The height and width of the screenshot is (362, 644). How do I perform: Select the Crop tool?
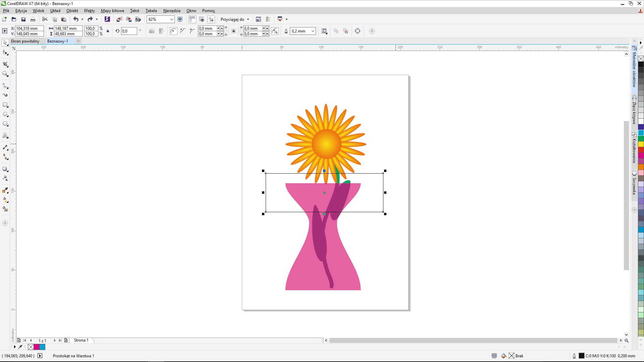[5, 64]
